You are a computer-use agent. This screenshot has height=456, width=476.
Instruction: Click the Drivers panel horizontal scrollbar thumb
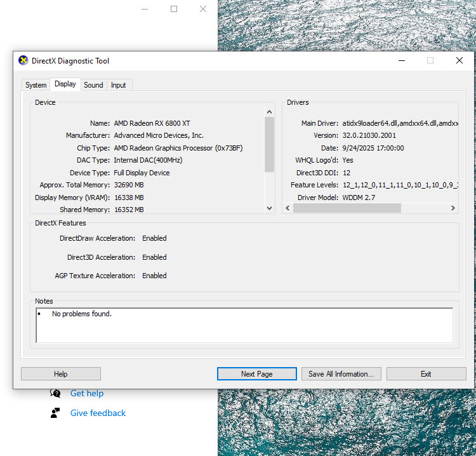pos(347,208)
